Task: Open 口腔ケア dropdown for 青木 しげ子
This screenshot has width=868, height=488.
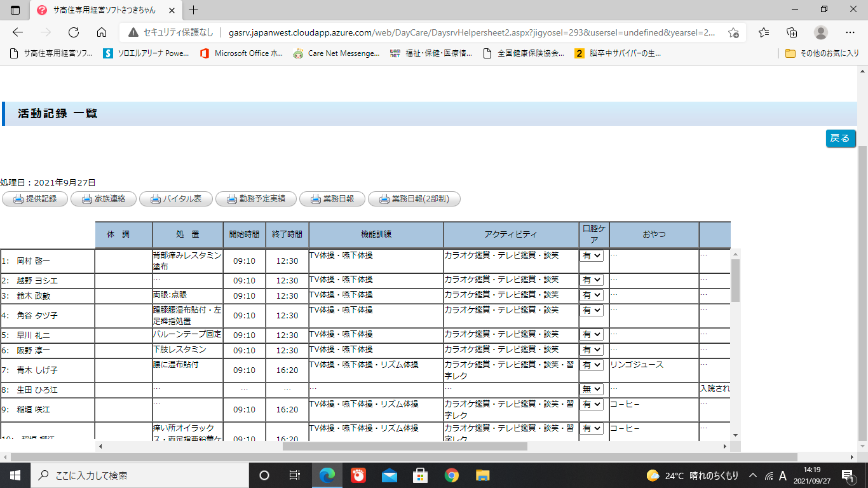Action: point(591,365)
